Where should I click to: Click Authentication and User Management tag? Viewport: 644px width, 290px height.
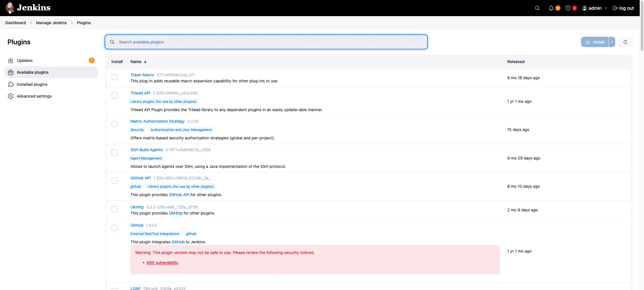coord(181,130)
